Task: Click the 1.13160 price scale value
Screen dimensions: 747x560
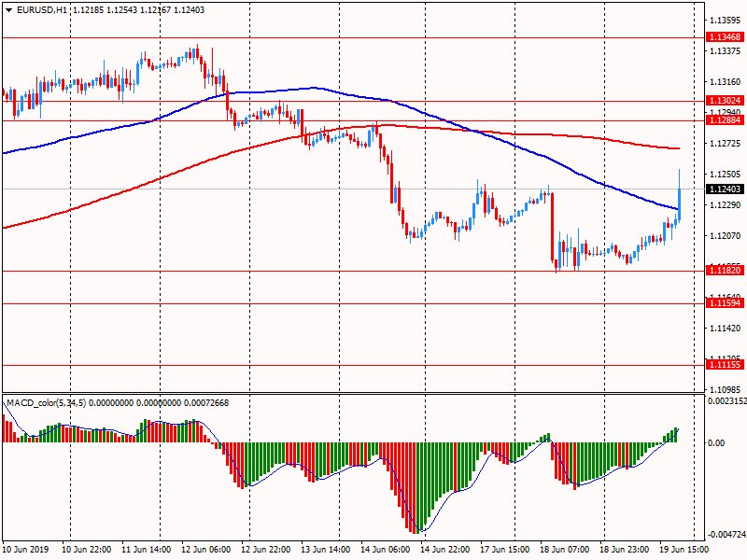Action: coord(726,82)
